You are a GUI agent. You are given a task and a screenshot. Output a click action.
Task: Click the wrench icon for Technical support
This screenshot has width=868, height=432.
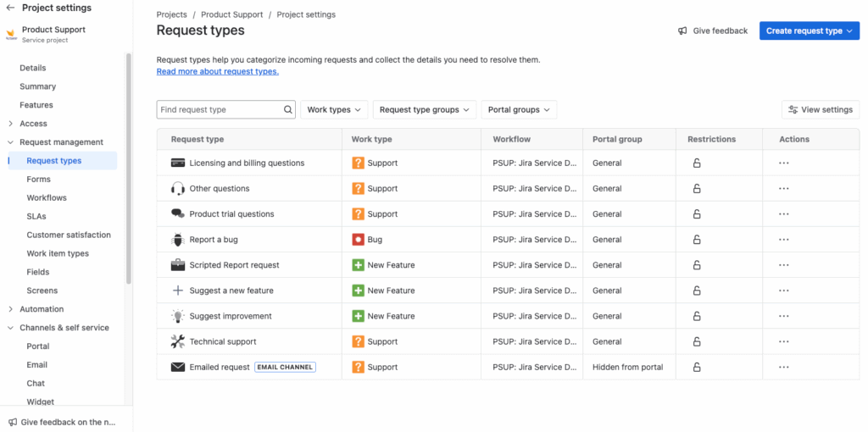coord(178,342)
